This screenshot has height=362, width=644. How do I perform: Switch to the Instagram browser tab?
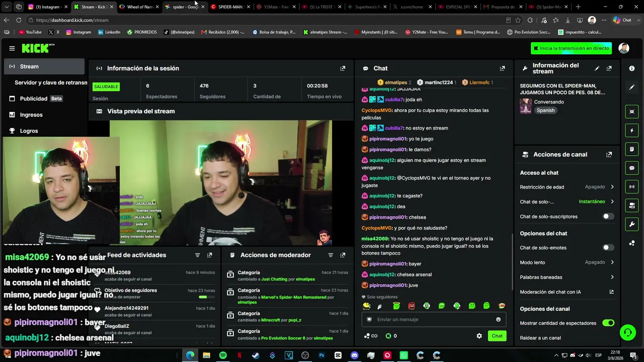coord(48,7)
